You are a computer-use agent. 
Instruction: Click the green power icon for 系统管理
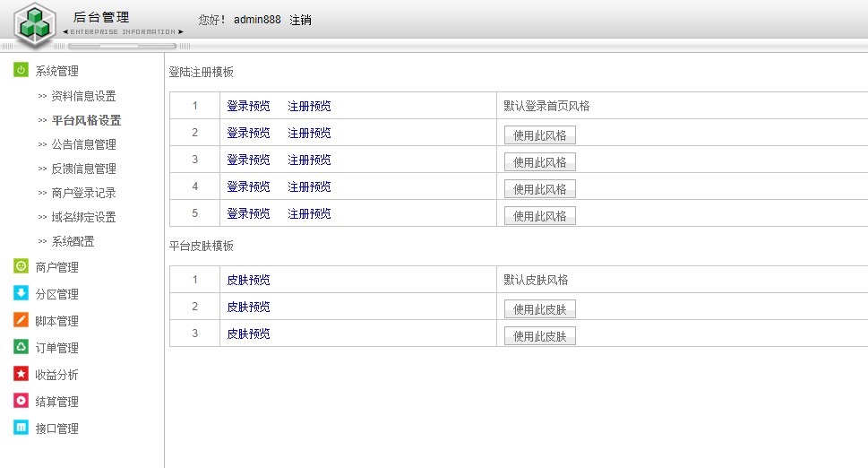tap(21, 71)
